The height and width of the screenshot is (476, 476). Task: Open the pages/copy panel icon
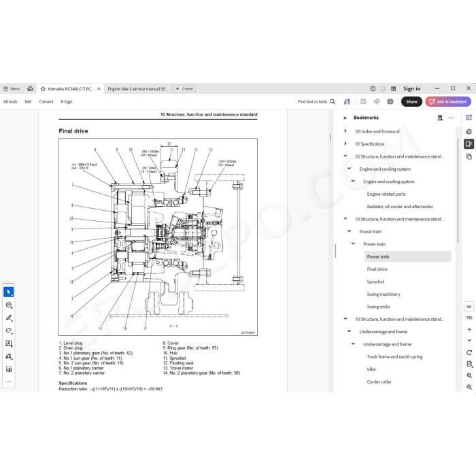pos(469,156)
